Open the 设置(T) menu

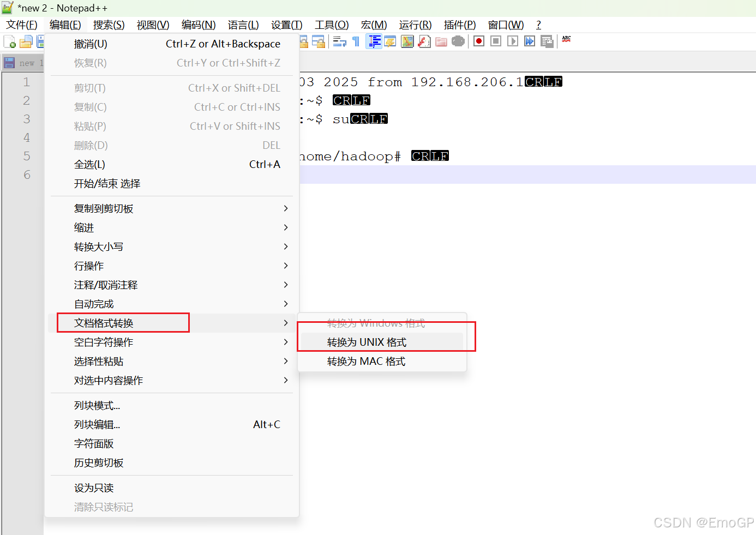[x=287, y=25]
